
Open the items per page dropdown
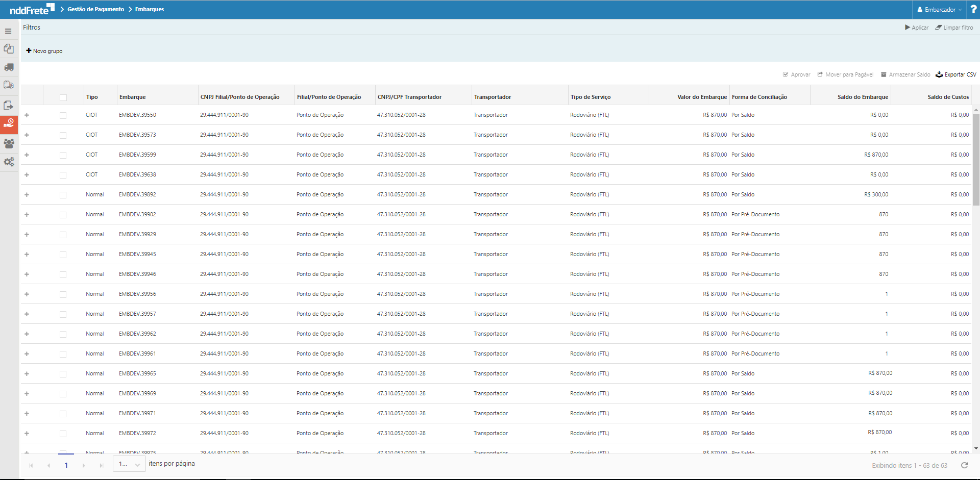(129, 465)
